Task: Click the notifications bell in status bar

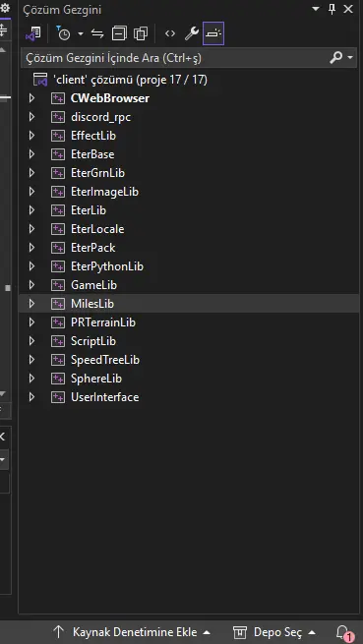Action: 343,632
